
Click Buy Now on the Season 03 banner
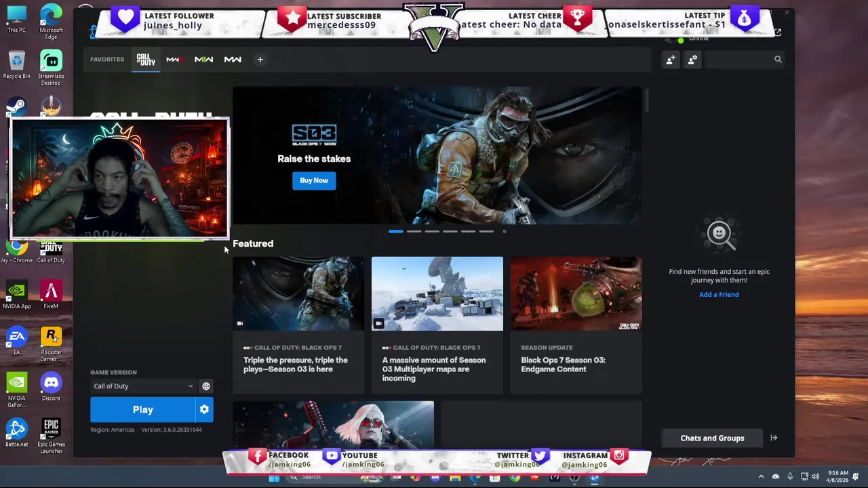314,180
